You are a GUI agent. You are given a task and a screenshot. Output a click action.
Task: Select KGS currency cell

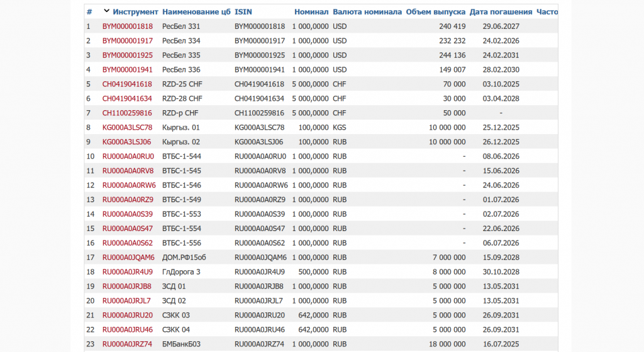coord(339,127)
